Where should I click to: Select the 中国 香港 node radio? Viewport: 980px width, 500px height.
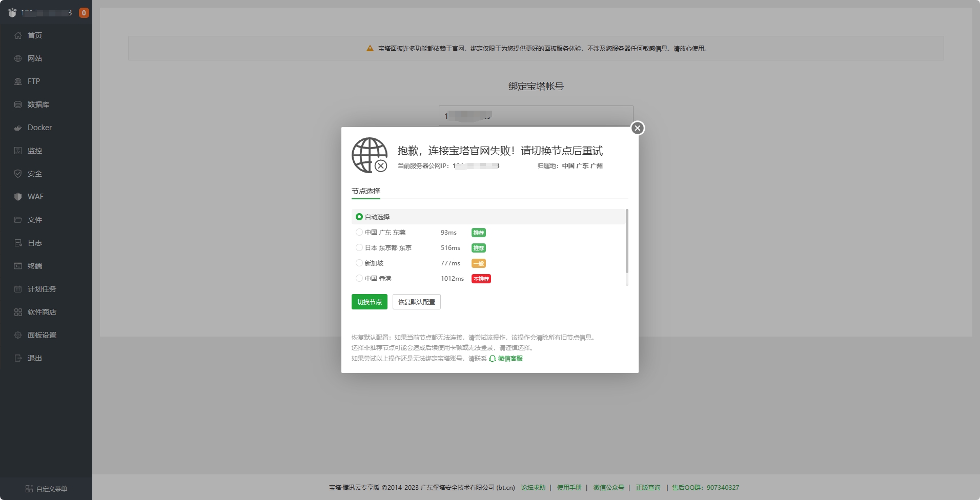coord(359,278)
